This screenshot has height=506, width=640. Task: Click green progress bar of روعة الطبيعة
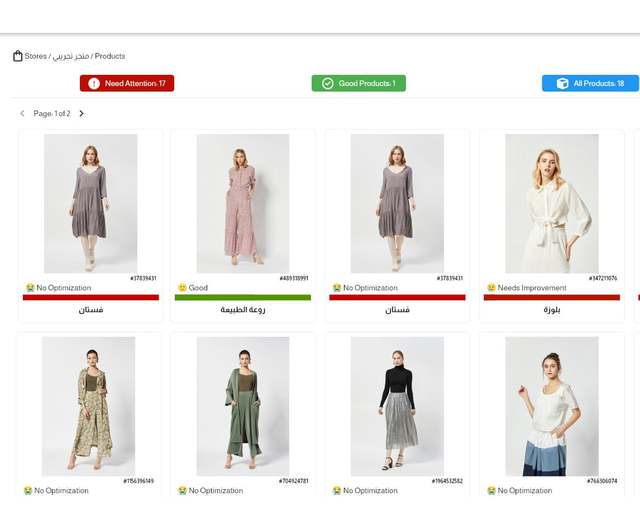pos(243,297)
